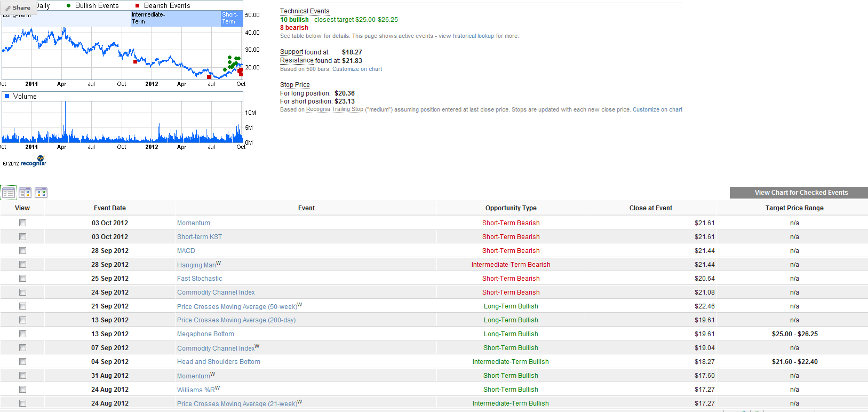The image size is (868, 412).
Task: Open the Fast Stochastic event link
Action: coord(200,279)
